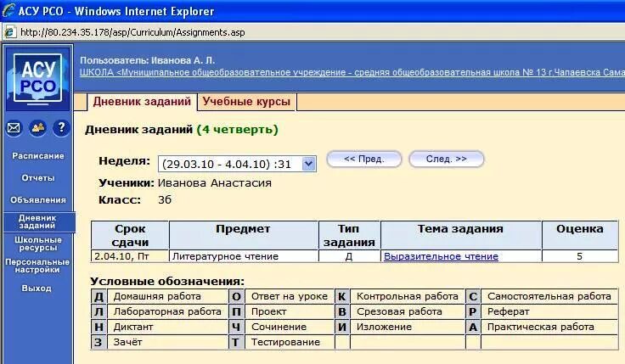Switch to Учебные курсы tab
Screen dimensions: 625x364
pyautogui.click(x=246, y=102)
